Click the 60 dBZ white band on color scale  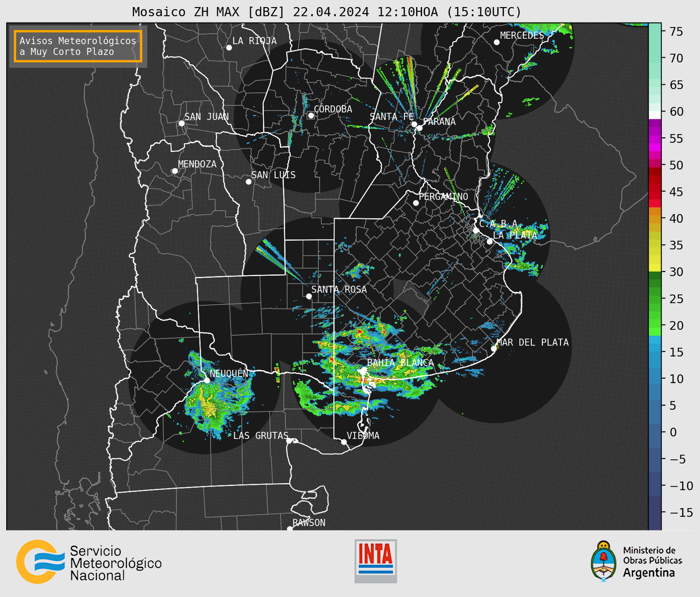[655, 115]
